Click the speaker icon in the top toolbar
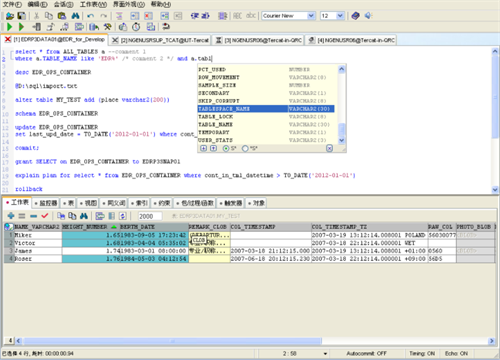This screenshot has width=500, height=360. [368, 16]
